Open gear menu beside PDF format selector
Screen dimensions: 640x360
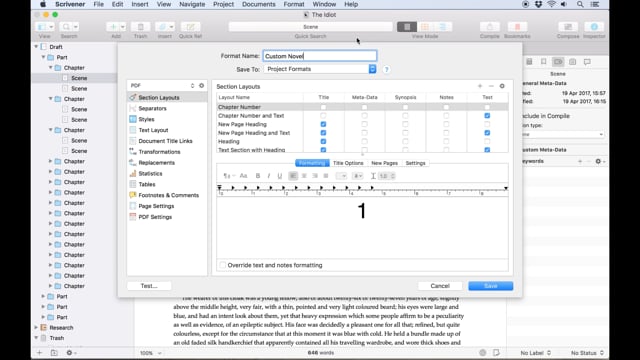201,85
